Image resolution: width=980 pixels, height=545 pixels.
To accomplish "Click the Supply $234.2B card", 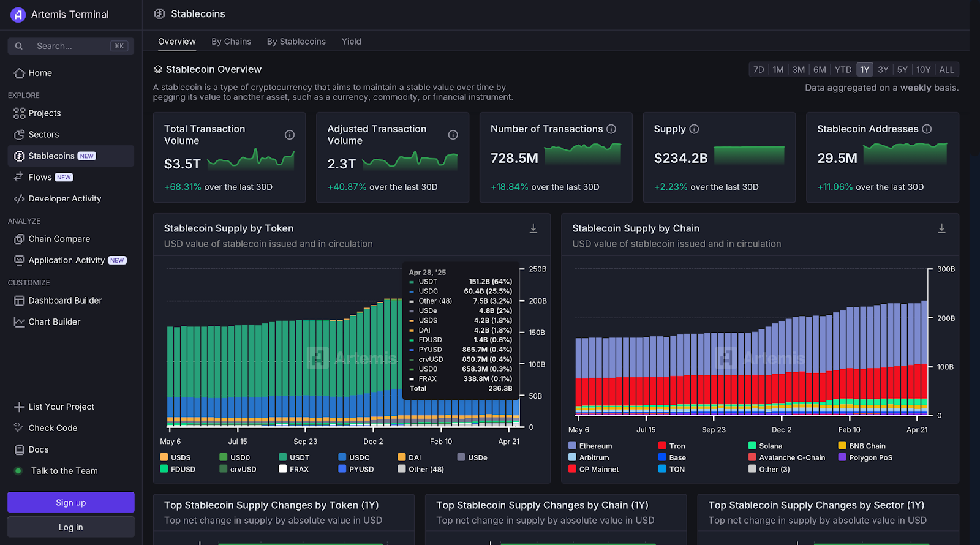I will (x=719, y=157).
